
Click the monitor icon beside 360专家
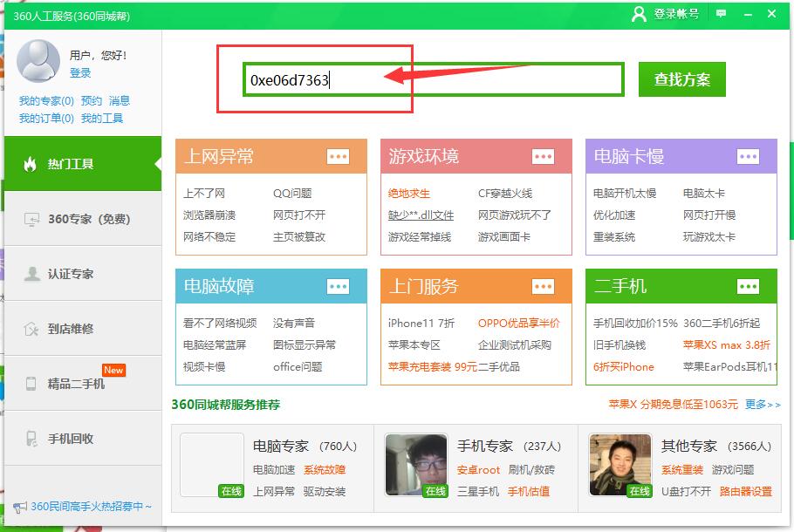[x=31, y=219]
